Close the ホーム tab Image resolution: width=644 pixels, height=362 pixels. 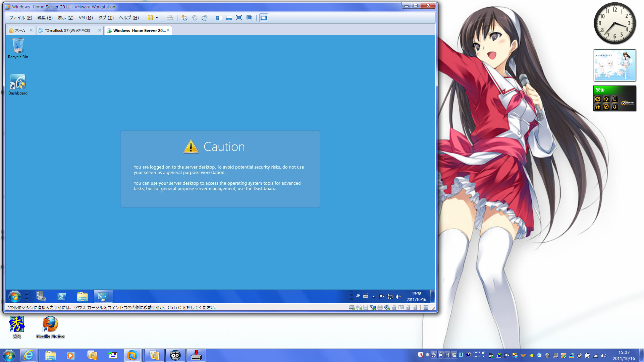31,30
